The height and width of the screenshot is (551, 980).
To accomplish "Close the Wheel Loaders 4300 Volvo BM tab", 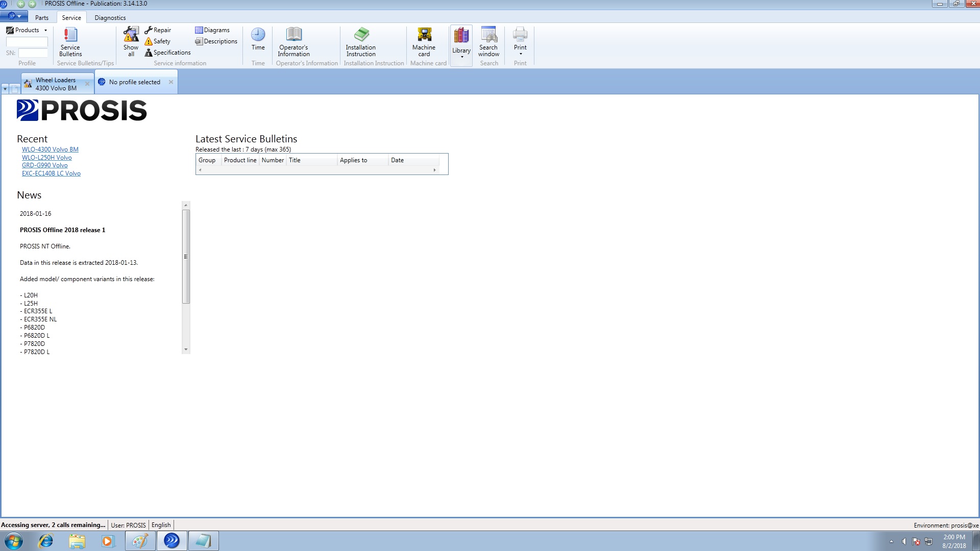I will point(87,84).
